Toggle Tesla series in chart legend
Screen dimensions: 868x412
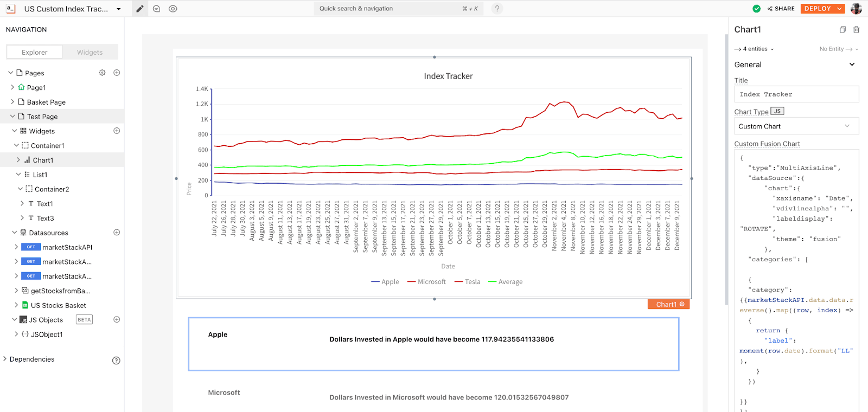click(x=467, y=282)
